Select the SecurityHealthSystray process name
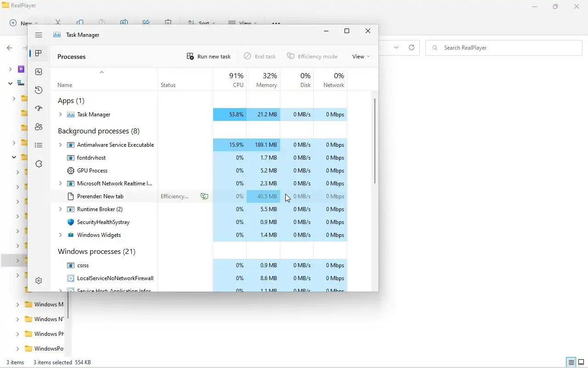Viewport: 588px width, 368px height. pos(103,222)
